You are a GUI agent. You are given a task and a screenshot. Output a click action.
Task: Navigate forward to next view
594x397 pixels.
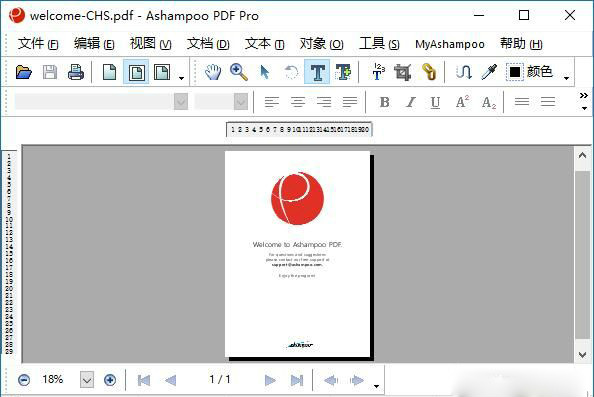tap(357, 380)
